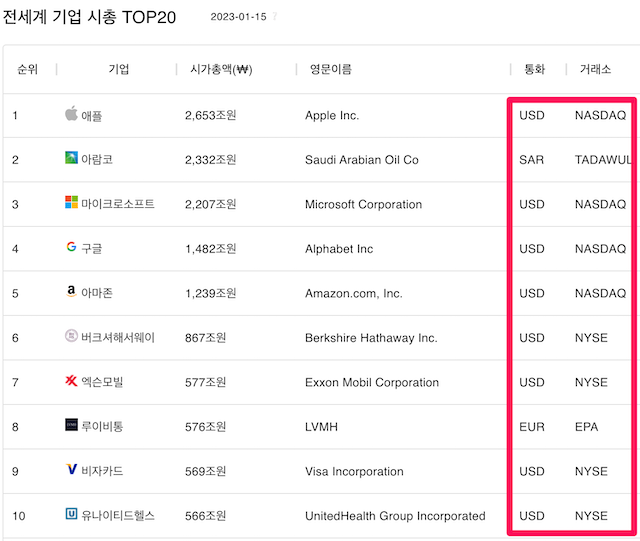Open the 아람코 company link
The width and height of the screenshot is (640, 541).
[97, 159]
